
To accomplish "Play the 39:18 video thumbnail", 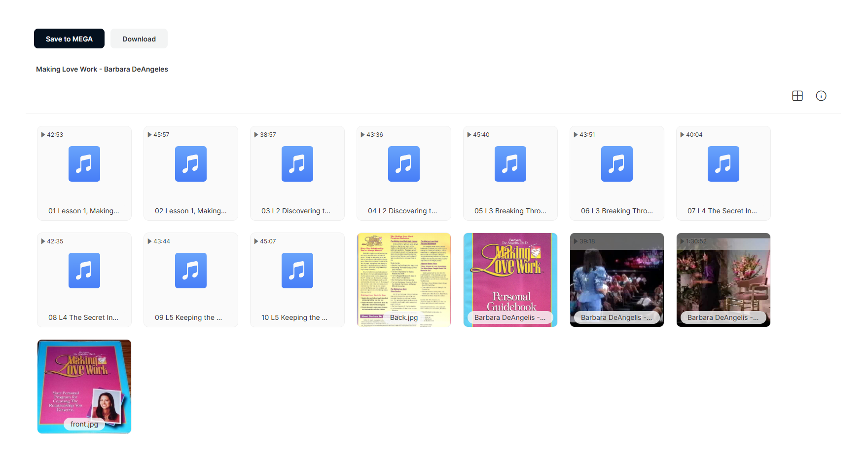I will point(617,280).
